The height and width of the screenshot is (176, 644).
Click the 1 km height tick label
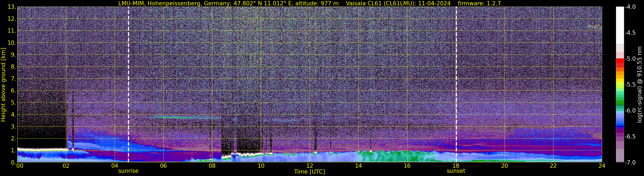pos(13,151)
